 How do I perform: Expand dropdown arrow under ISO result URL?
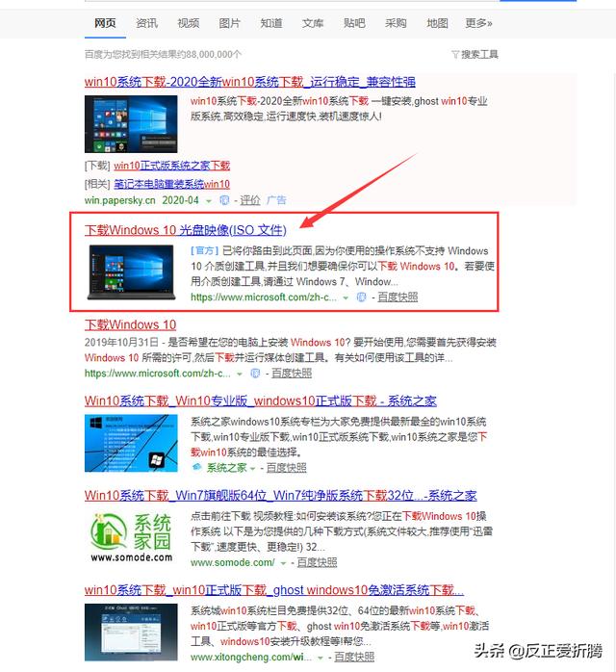(x=346, y=297)
